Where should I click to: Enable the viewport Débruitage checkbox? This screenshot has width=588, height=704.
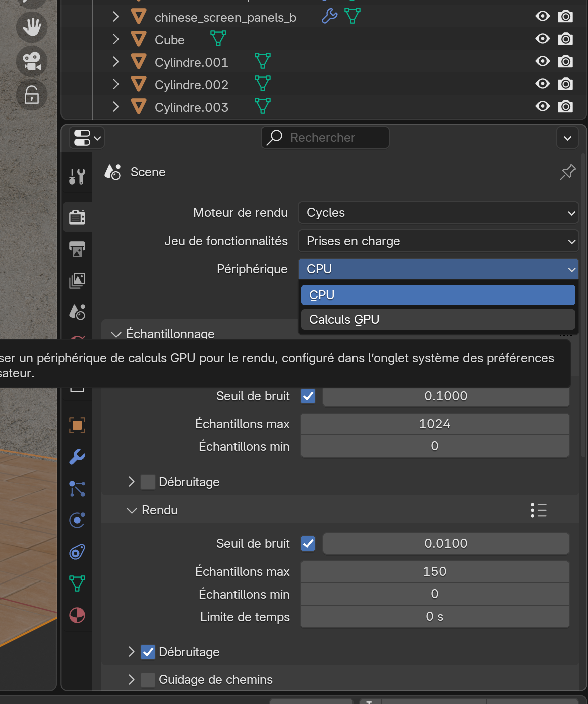(x=148, y=482)
